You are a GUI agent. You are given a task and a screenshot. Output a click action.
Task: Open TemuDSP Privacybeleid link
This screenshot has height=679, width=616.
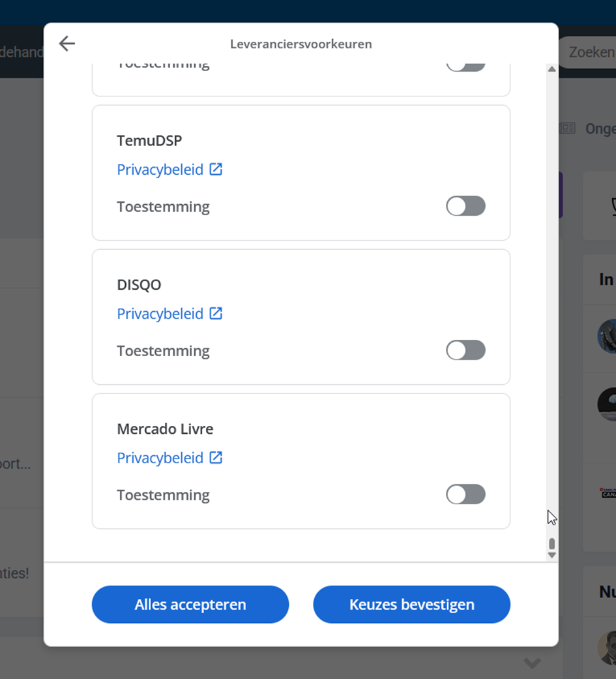click(160, 170)
